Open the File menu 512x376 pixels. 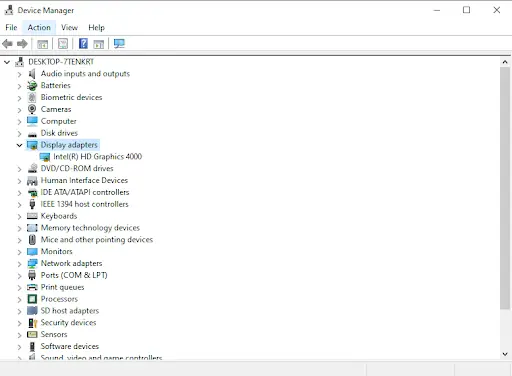tap(11, 27)
